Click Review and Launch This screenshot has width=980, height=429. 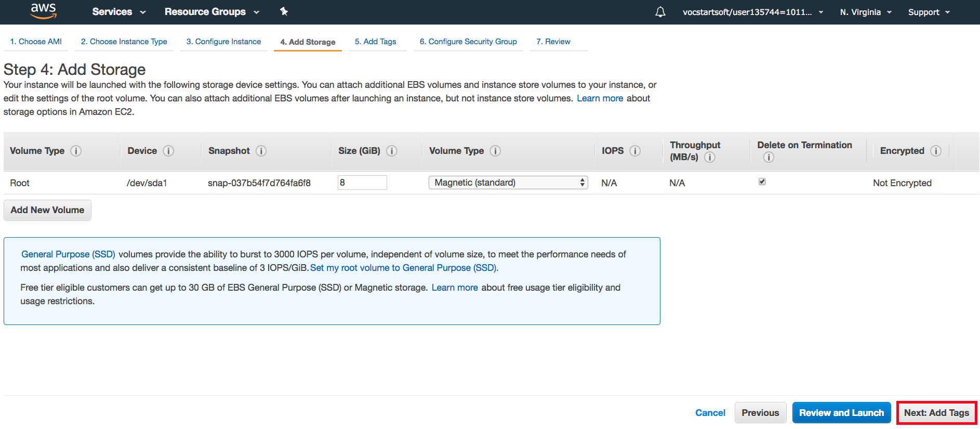841,413
